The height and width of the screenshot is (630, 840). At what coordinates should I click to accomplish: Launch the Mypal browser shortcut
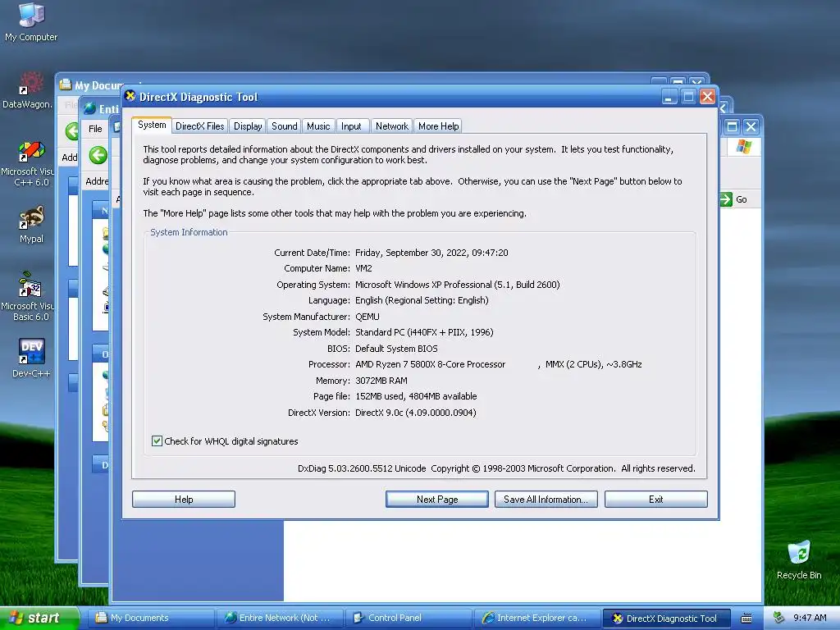pyautogui.click(x=31, y=225)
